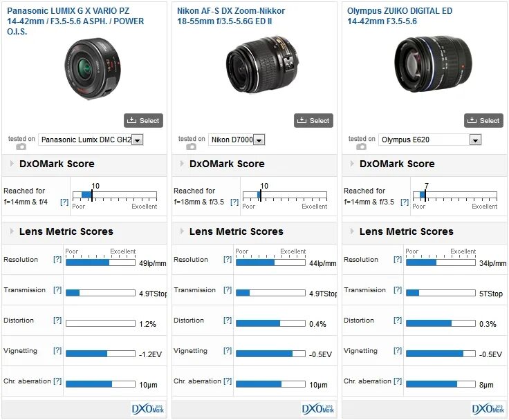This screenshot has width=509, height=420.
Task: Open Chr. aberration help [?] in Nikon column
Action: click(228, 381)
